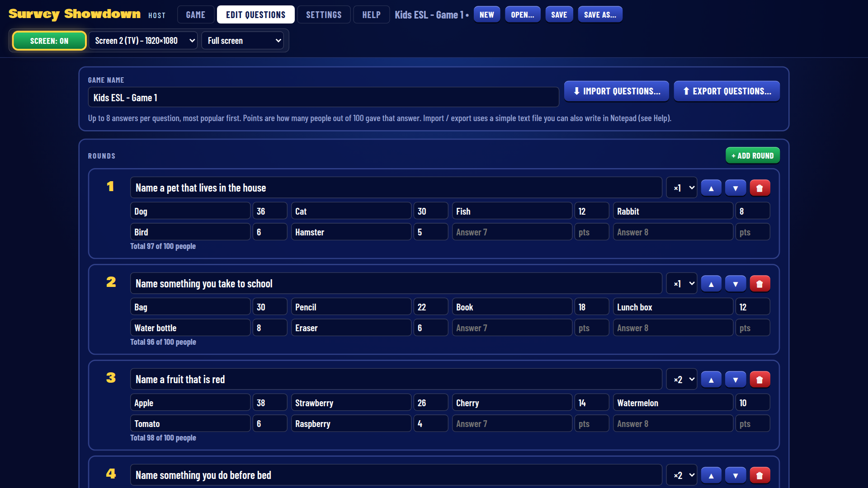Delete round 1 with trash icon
The height and width of the screenshot is (488, 868).
pos(760,188)
